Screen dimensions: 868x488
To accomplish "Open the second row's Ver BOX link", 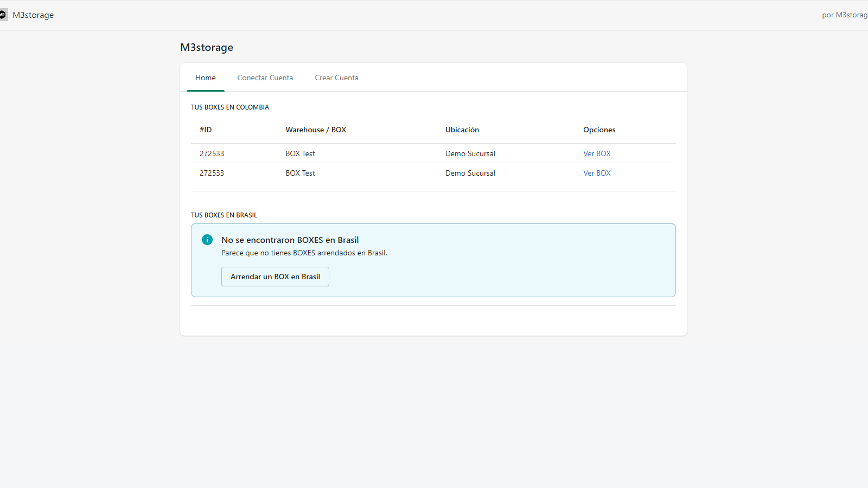I will click(x=597, y=173).
